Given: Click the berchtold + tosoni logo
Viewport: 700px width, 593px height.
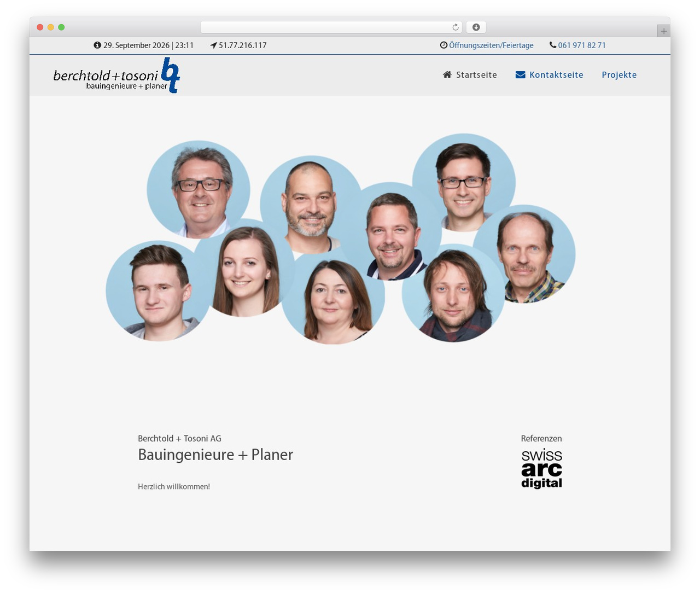Looking at the screenshot, I should pos(116,75).
